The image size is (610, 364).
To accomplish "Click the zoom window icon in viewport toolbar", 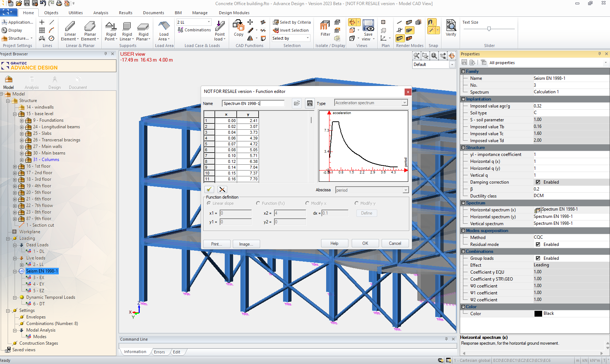I will [x=425, y=56].
